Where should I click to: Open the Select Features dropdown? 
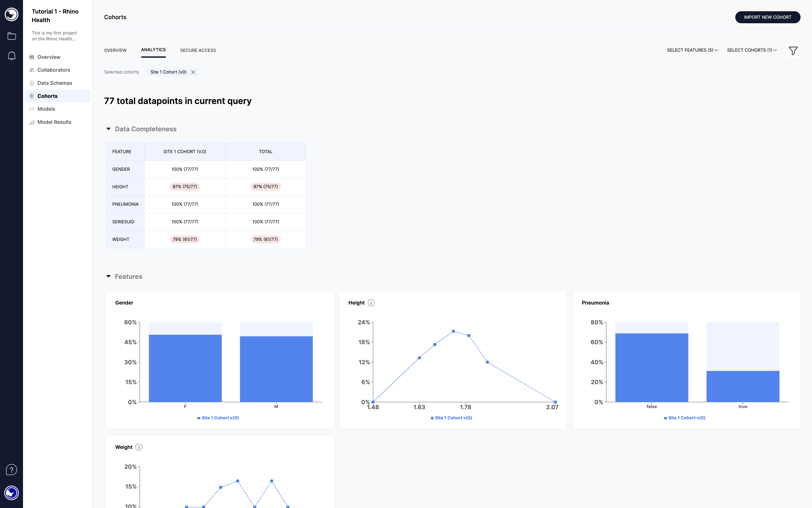click(692, 50)
